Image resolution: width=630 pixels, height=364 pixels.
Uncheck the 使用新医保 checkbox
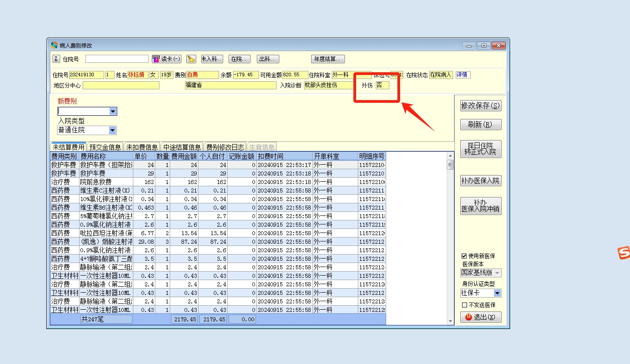point(464,256)
